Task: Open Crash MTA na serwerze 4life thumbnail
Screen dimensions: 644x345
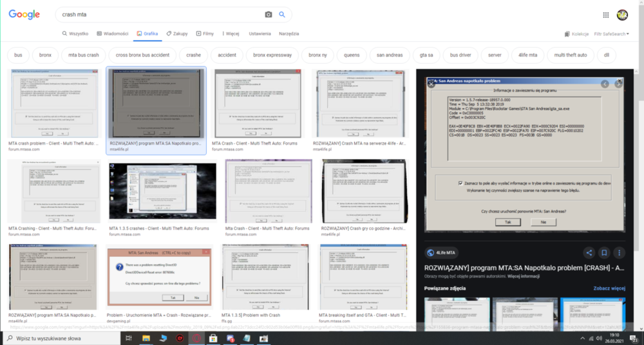Action: click(x=360, y=103)
